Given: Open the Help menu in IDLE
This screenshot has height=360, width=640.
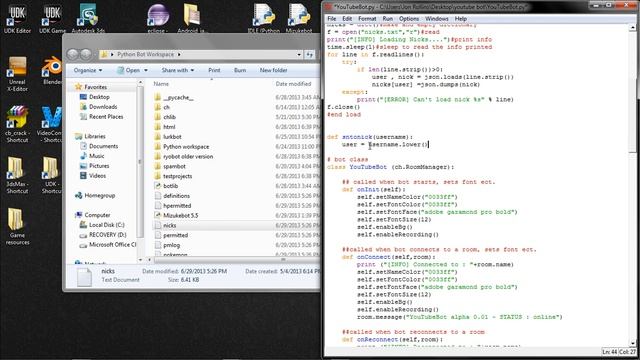Looking at the screenshot, I should (x=460, y=19).
